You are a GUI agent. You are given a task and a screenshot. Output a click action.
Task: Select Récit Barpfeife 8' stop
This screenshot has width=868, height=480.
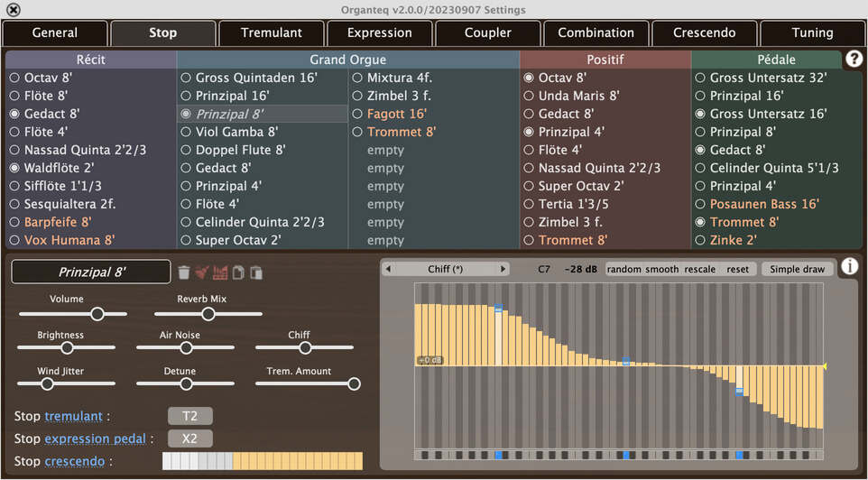pos(91,222)
